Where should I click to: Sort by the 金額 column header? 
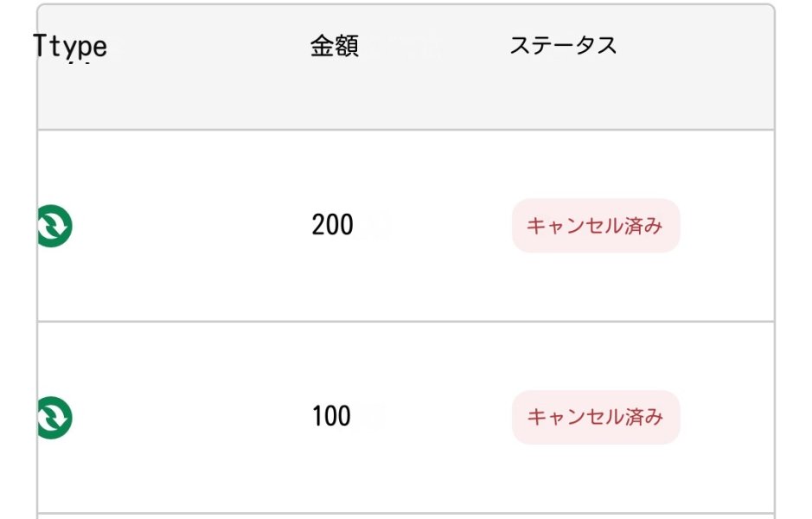[x=335, y=46]
